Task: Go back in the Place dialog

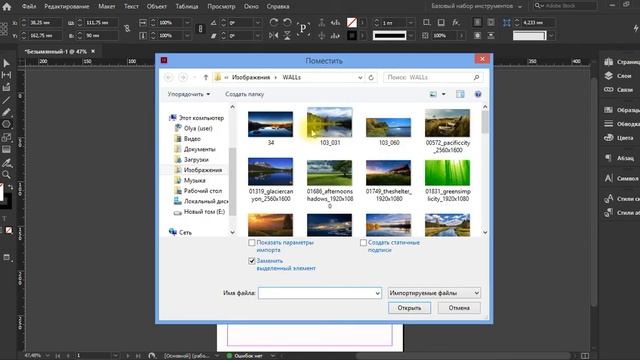Action: coord(169,77)
